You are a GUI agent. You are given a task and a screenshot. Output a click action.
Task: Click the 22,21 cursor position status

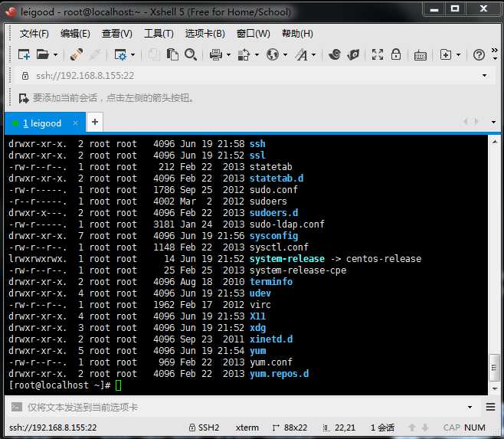[339, 428]
